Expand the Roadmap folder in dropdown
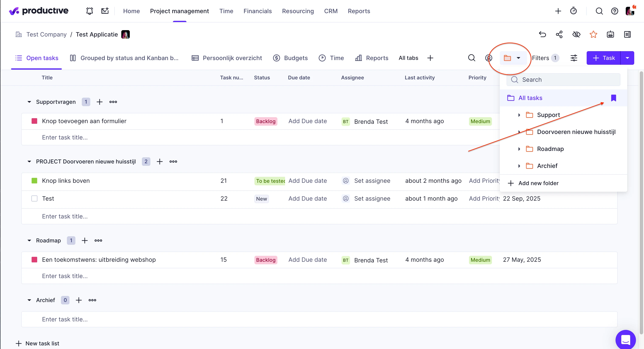This screenshot has width=644, height=349. (519, 149)
